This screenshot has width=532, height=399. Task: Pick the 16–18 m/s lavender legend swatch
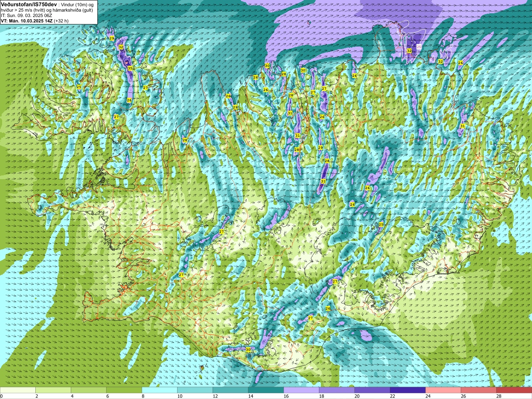click(301, 390)
